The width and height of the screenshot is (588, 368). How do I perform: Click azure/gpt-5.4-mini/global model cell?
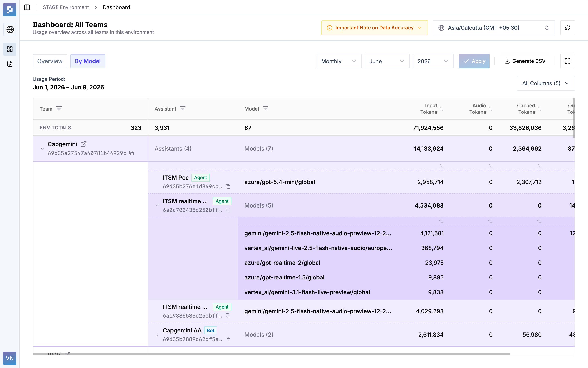[280, 182]
